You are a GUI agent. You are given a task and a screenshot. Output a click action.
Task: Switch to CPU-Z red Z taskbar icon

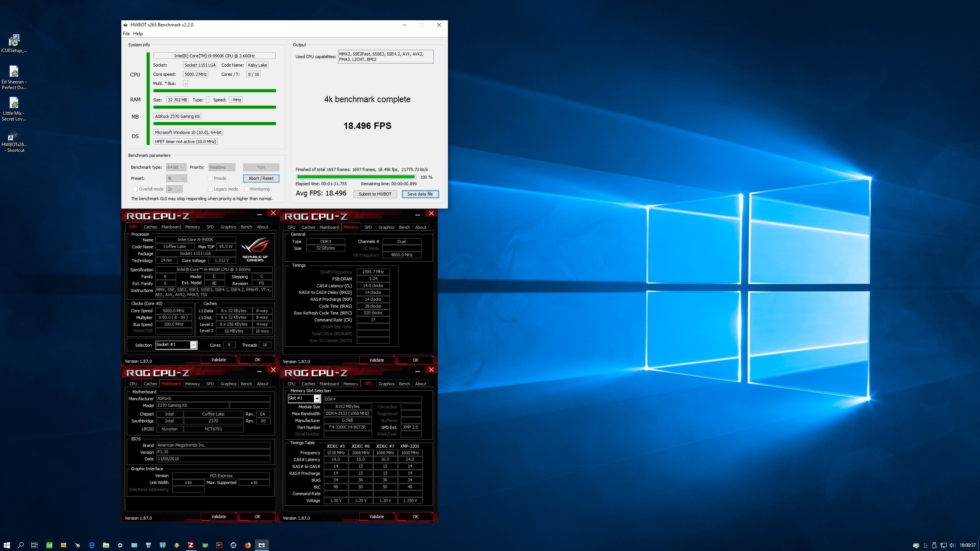(191, 545)
